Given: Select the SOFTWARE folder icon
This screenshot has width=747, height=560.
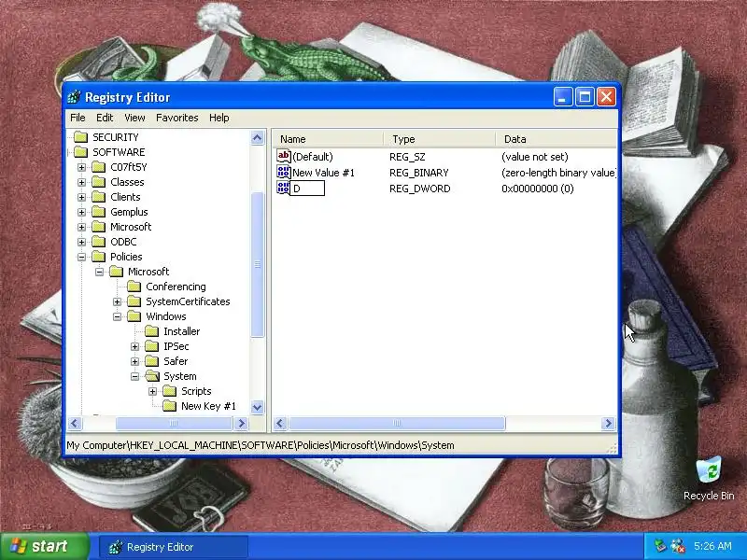Looking at the screenshot, I should pyautogui.click(x=81, y=152).
